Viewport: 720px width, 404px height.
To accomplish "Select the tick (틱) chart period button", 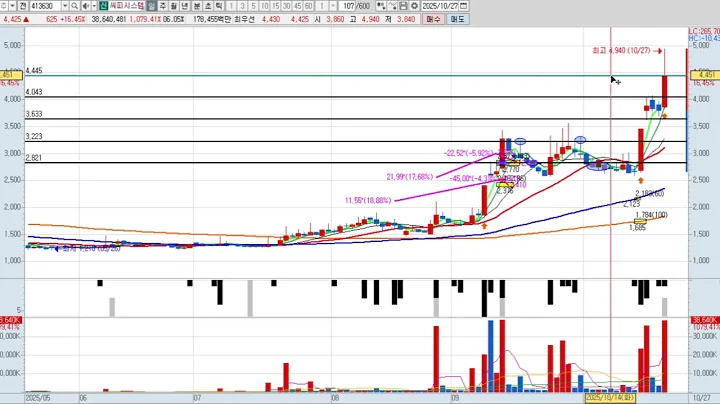I will [219, 6].
